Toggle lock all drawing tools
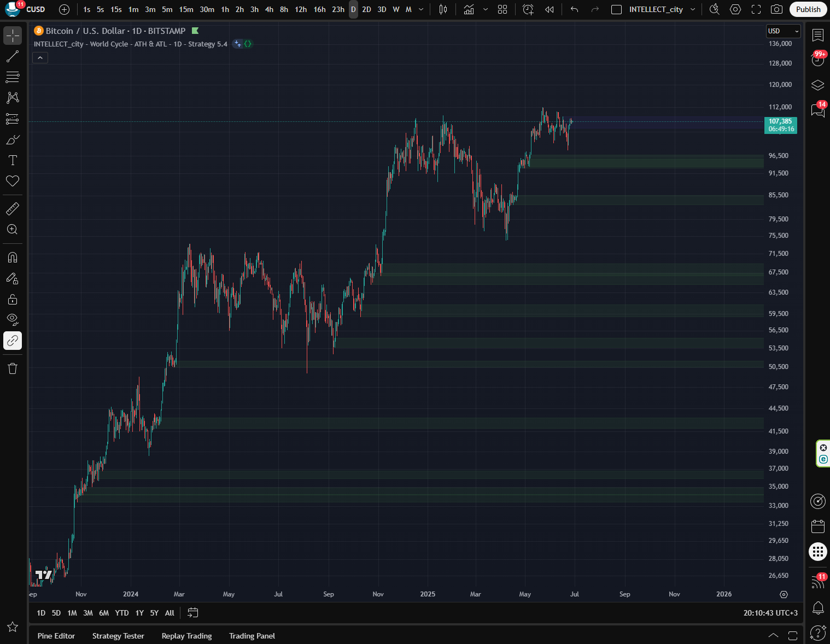830x644 pixels. coord(13,300)
